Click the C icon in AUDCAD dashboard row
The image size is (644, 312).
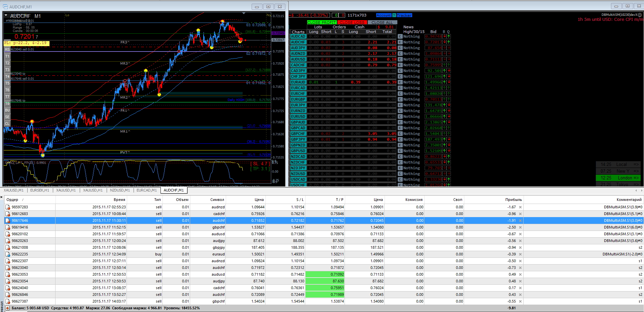pyautogui.click(x=400, y=36)
